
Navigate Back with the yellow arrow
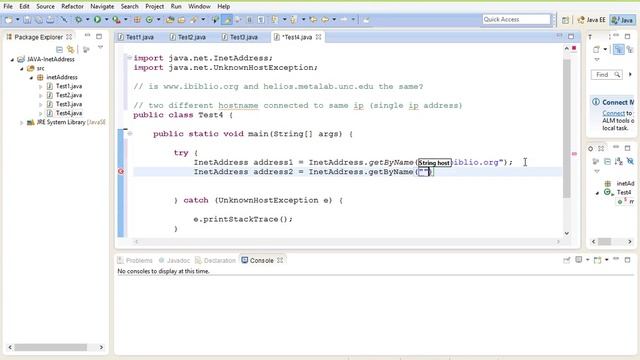(325, 20)
